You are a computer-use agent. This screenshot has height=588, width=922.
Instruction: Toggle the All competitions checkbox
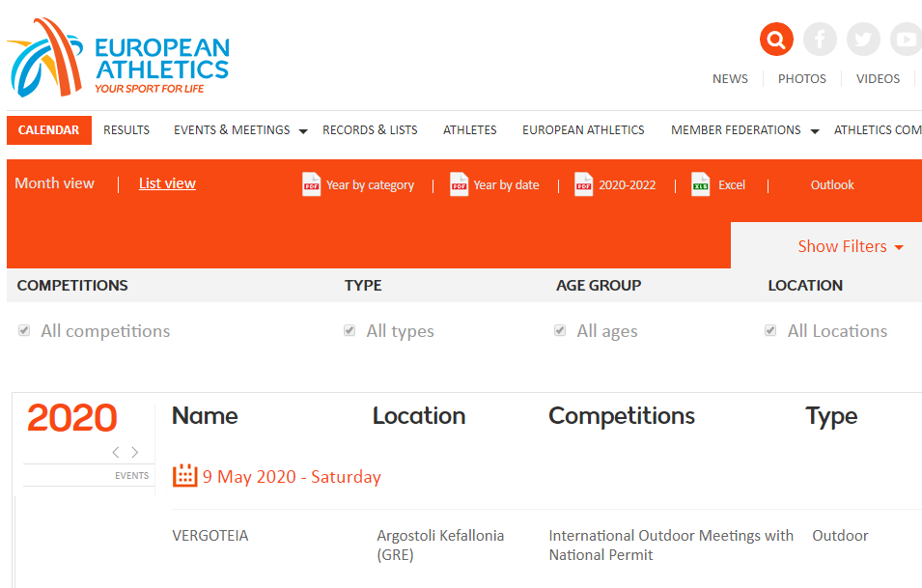click(23, 331)
